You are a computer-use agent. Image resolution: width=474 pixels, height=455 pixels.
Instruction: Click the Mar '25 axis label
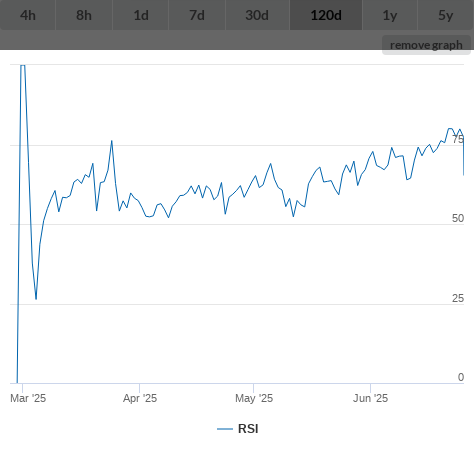coord(28,398)
